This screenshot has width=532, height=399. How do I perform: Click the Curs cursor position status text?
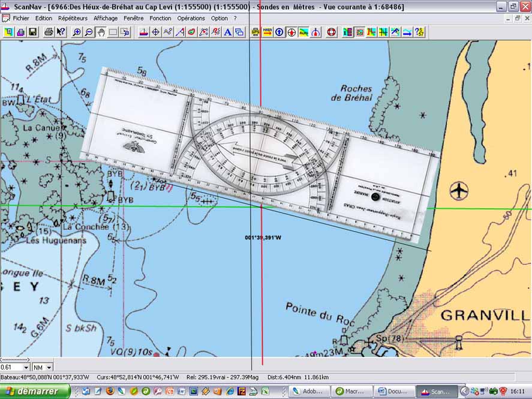pyautogui.click(x=138, y=377)
